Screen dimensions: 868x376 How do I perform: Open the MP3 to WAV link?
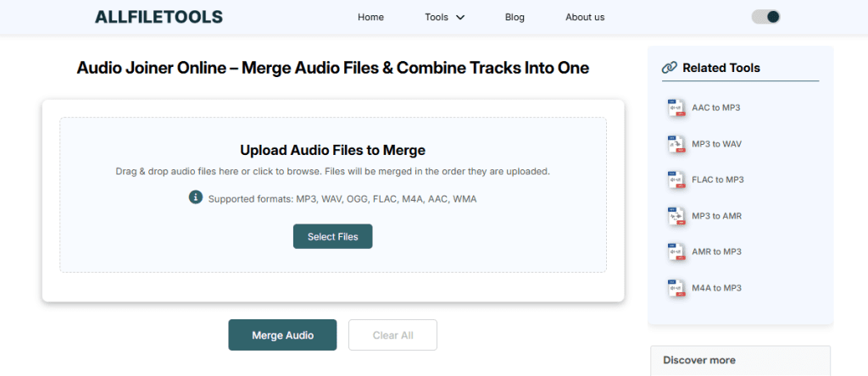tap(716, 144)
